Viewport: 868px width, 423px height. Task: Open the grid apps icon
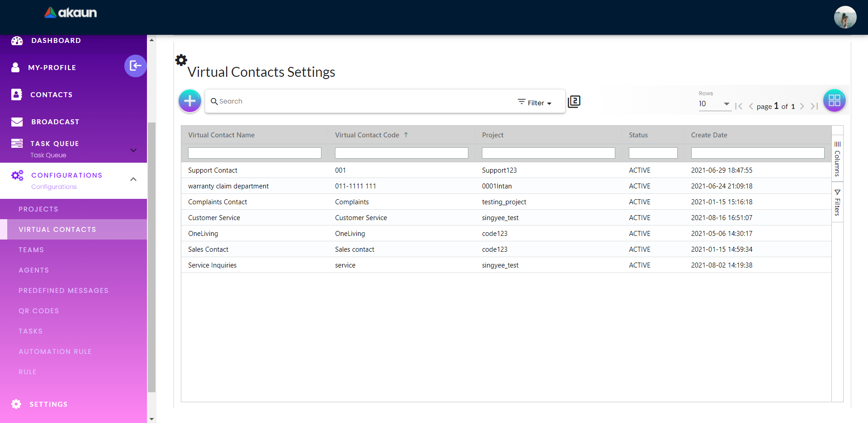834,100
